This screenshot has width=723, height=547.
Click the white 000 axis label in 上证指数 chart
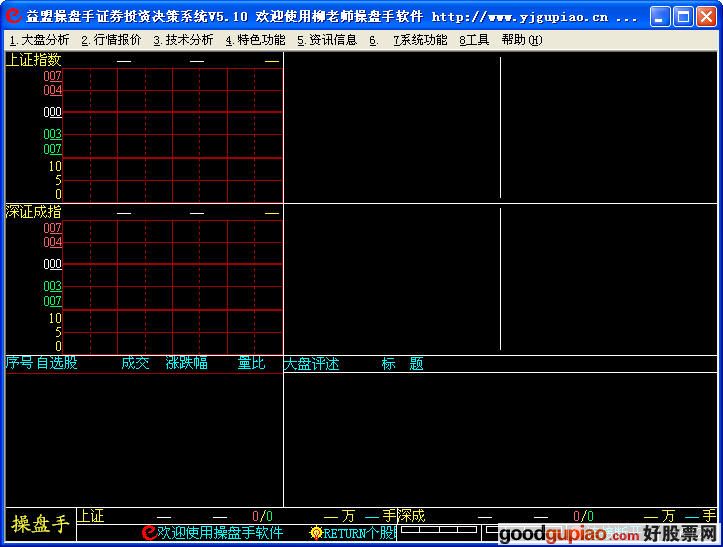pos(53,112)
